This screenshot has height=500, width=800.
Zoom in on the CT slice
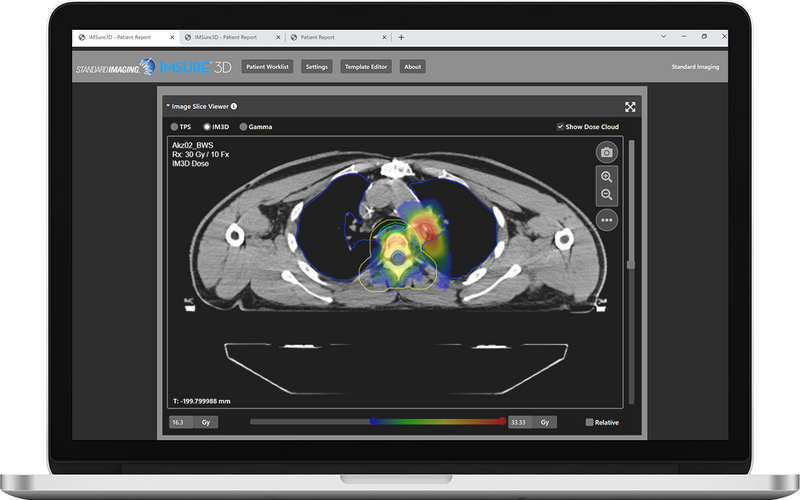coord(606,176)
